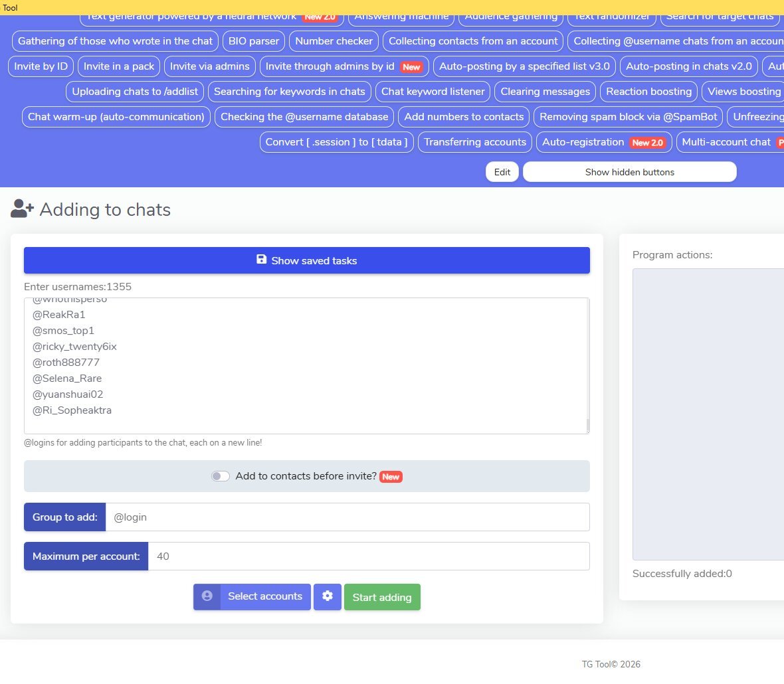Show hidden buttons in the top menu
The image size is (784, 684).
click(x=629, y=172)
